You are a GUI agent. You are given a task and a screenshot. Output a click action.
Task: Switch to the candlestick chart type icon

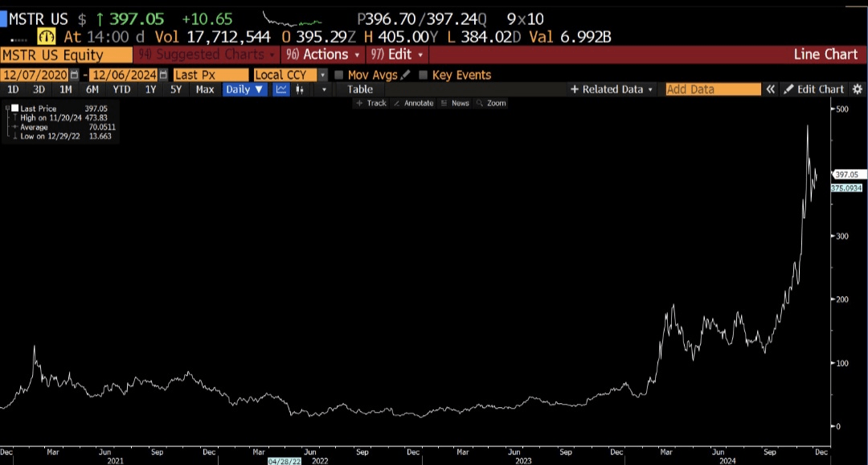click(300, 89)
